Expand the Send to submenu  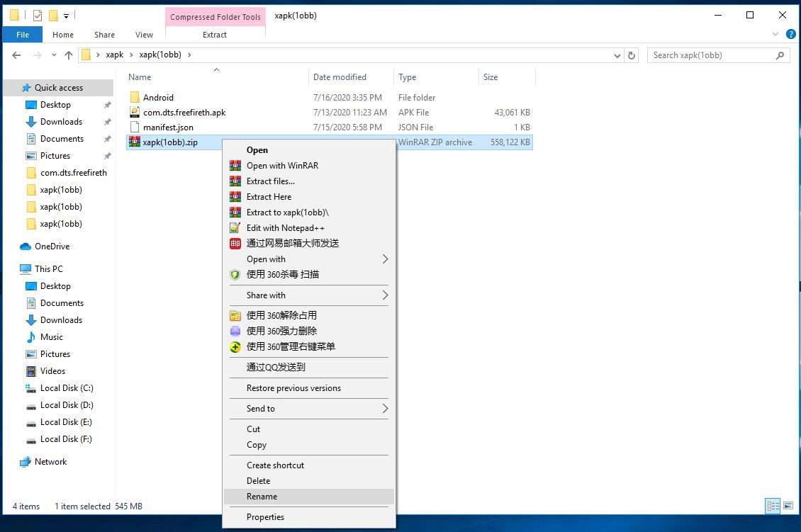click(x=308, y=408)
